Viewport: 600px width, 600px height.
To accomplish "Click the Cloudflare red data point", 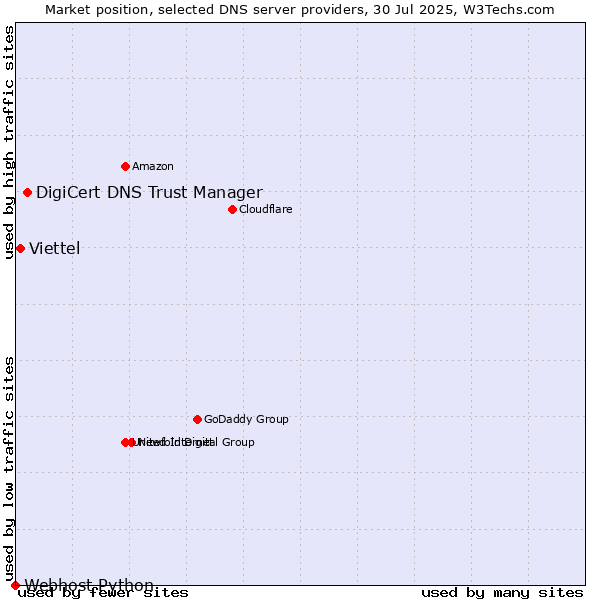I will click(x=232, y=210).
